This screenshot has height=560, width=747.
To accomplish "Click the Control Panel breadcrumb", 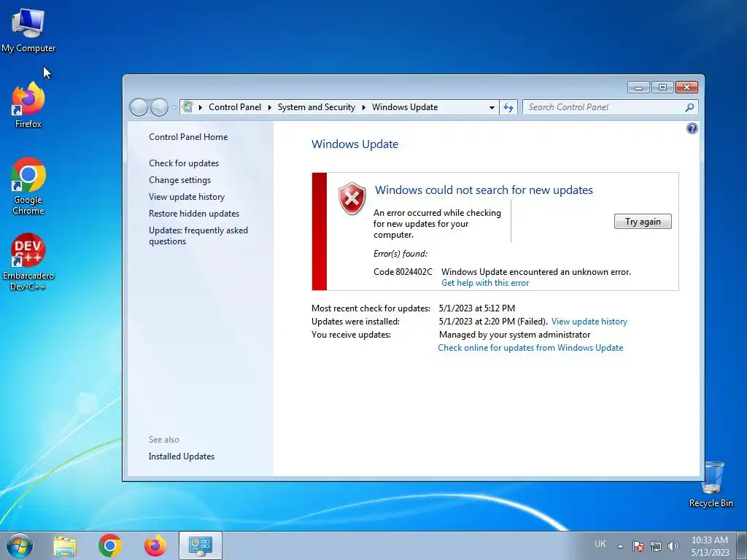I will tap(235, 107).
